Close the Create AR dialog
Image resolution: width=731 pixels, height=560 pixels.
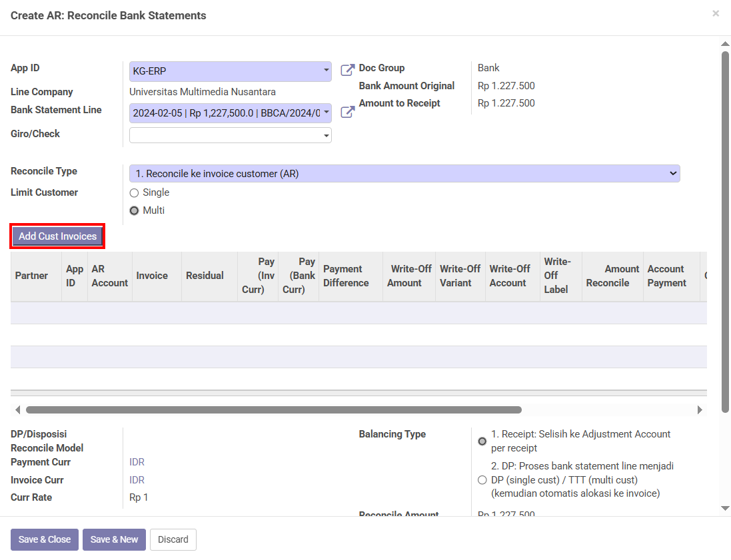point(716,13)
